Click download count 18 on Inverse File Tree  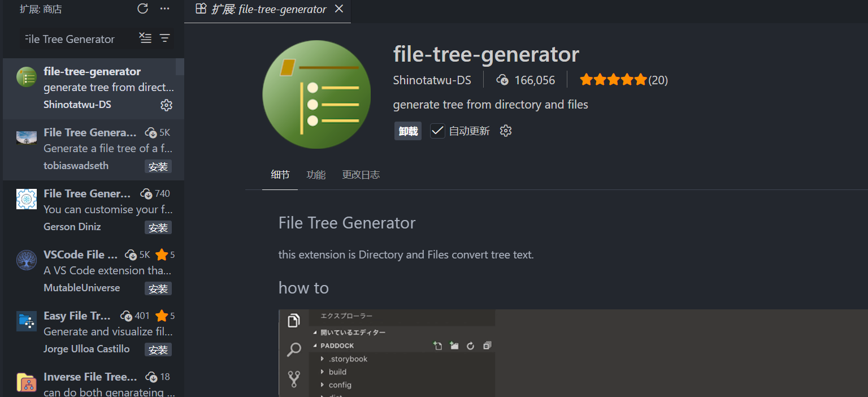tap(158, 377)
